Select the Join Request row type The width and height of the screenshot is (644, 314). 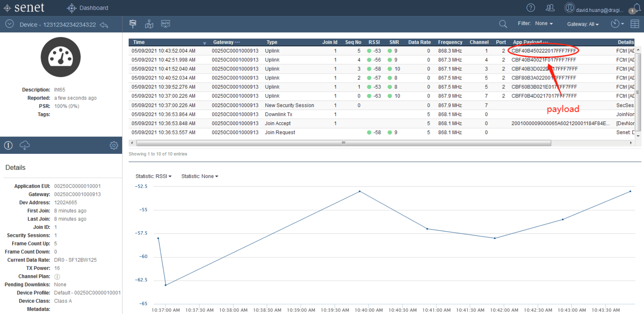point(280,132)
